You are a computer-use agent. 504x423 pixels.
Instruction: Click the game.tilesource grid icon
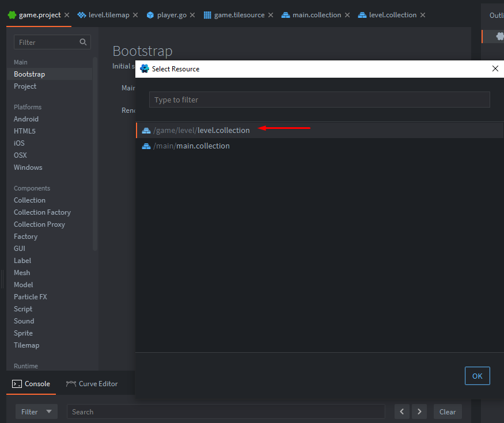pyautogui.click(x=208, y=15)
